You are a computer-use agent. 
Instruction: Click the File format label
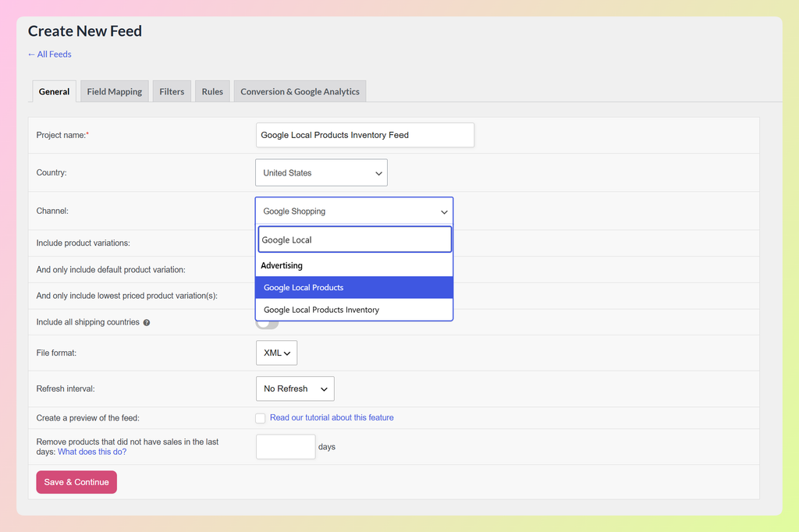[x=56, y=353]
